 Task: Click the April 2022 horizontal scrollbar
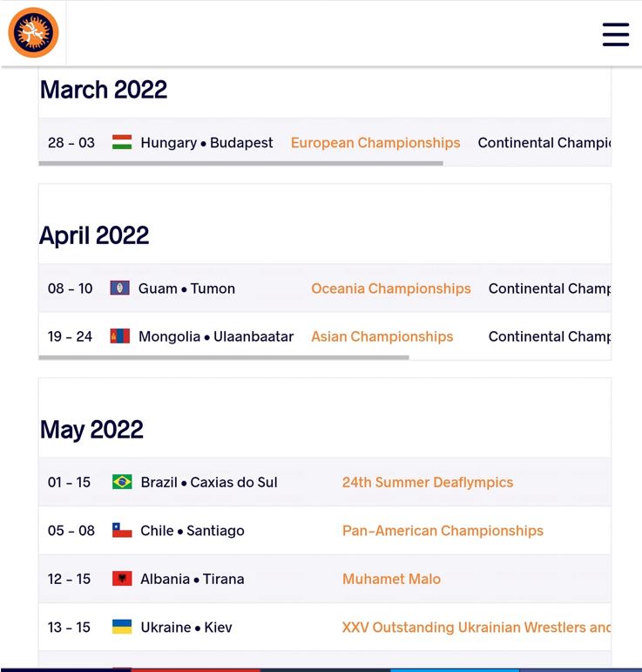click(x=224, y=357)
